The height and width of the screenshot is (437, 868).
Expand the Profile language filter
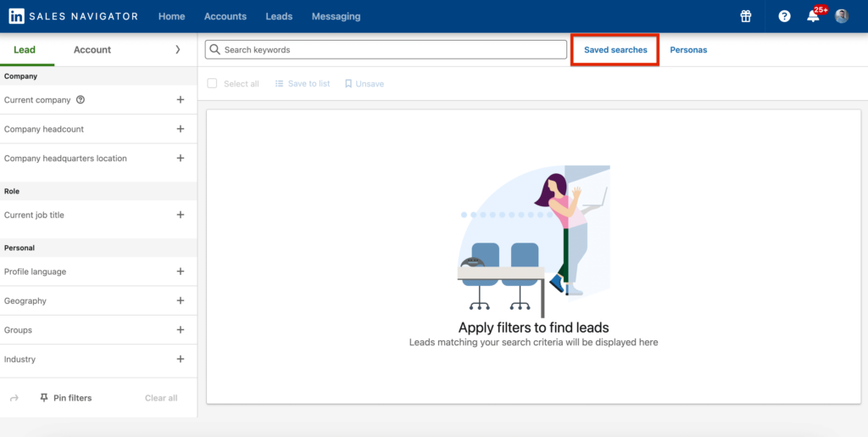pyautogui.click(x=180, y=272)
